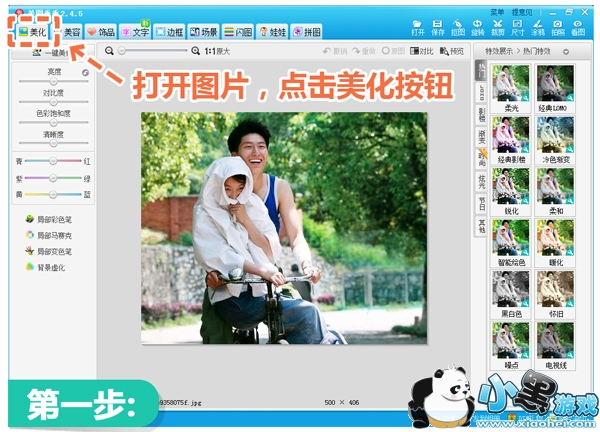Click the 对比度 contrast slider handle

[53, 102]
